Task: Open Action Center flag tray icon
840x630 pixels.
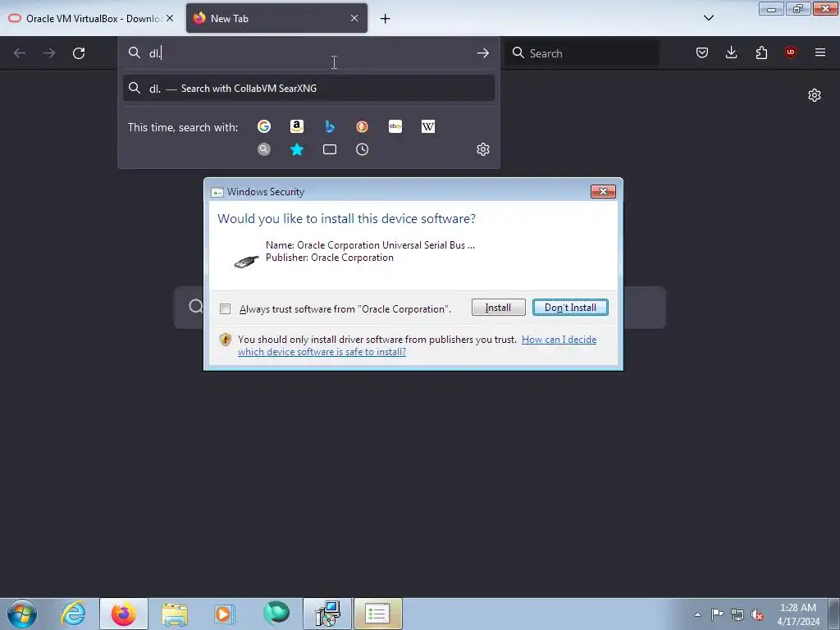Action: pos(717,614)
